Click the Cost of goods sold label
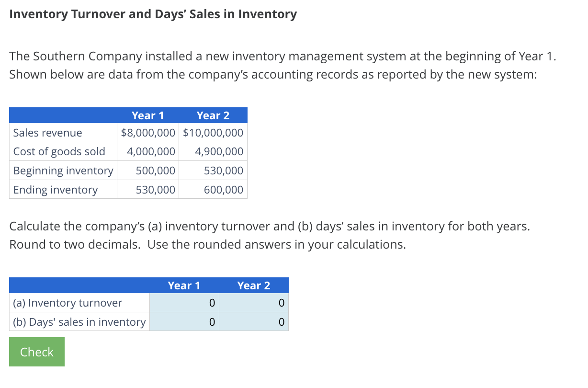Screen dimensions: 588x388 [59, 151]
